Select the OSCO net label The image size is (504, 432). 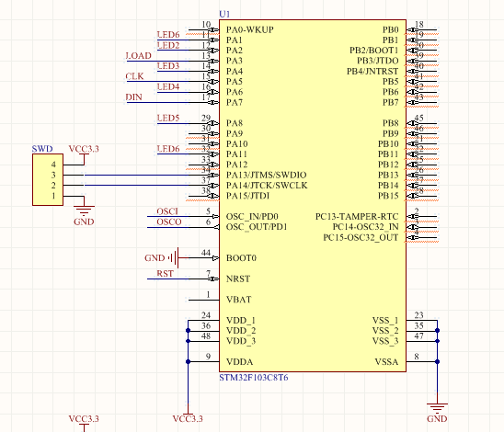point(169,222)
